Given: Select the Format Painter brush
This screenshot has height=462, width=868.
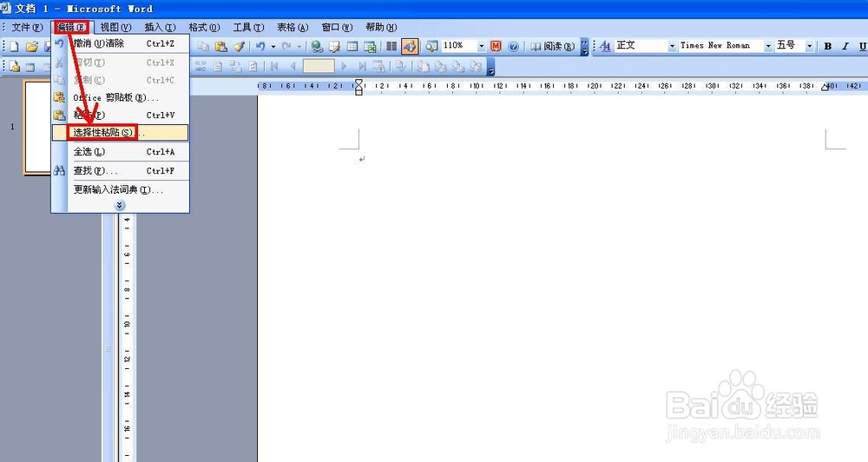Looking at the screenshot, I should [x=239, y=47].
